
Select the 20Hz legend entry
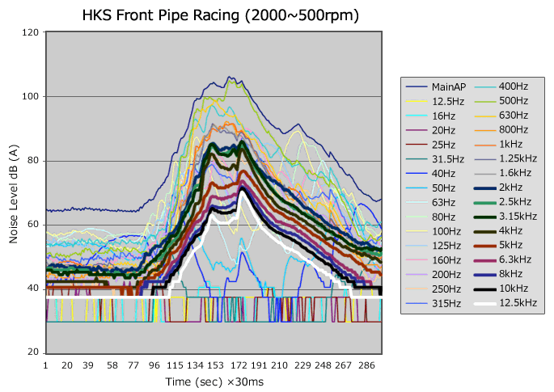coord(430,130)
